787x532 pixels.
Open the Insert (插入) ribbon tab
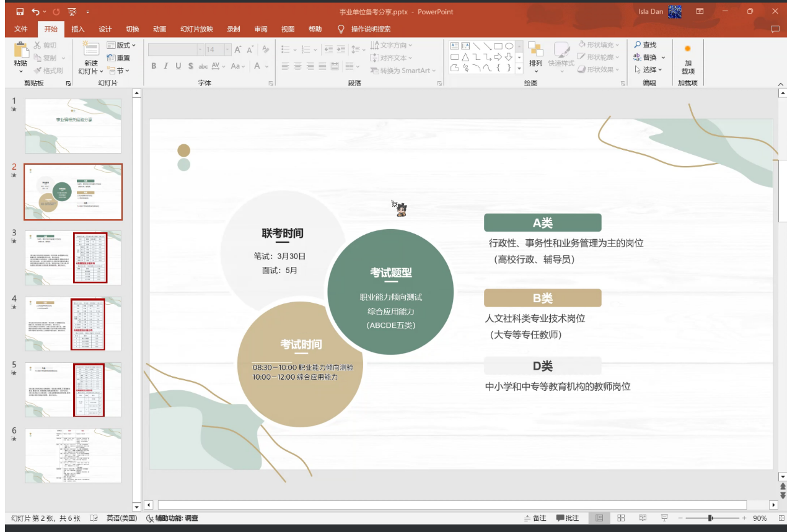tap(78, 29)
